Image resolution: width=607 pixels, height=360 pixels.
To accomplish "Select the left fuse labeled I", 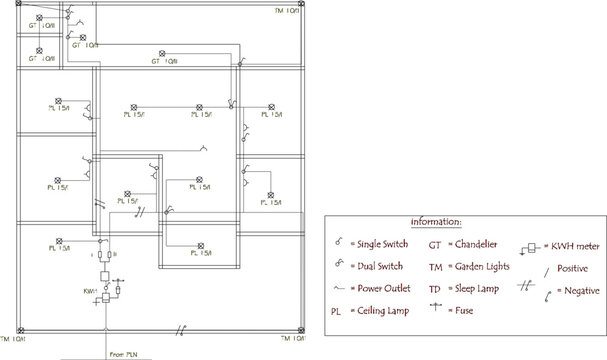I will point(100,255).
